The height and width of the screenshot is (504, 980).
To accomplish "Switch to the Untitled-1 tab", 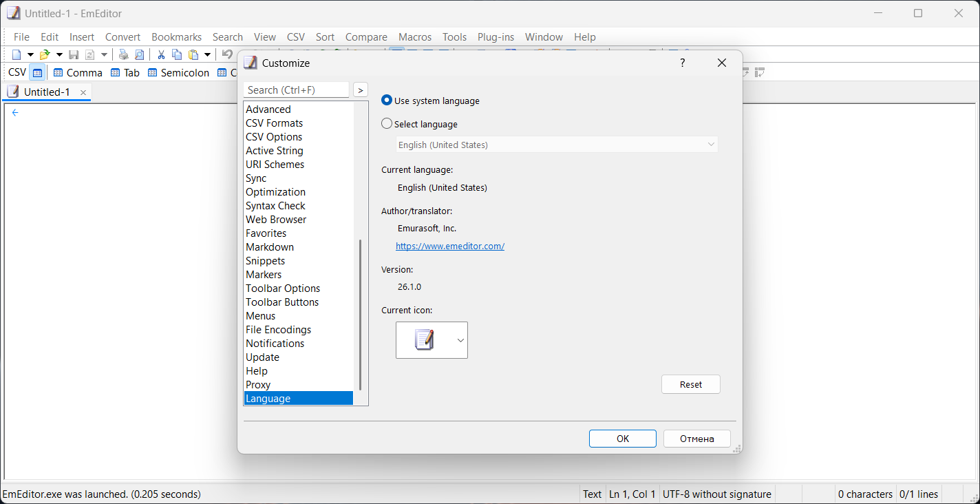I will coord(47,92).
